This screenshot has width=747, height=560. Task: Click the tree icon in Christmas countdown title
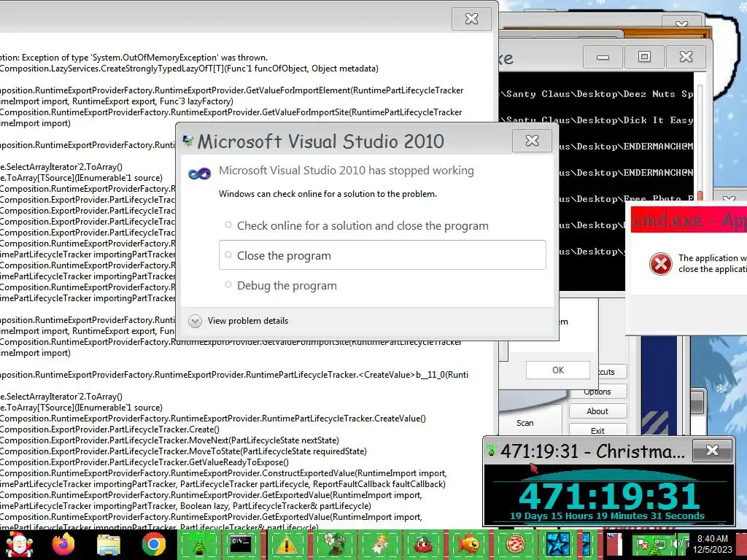pos(491,450)
